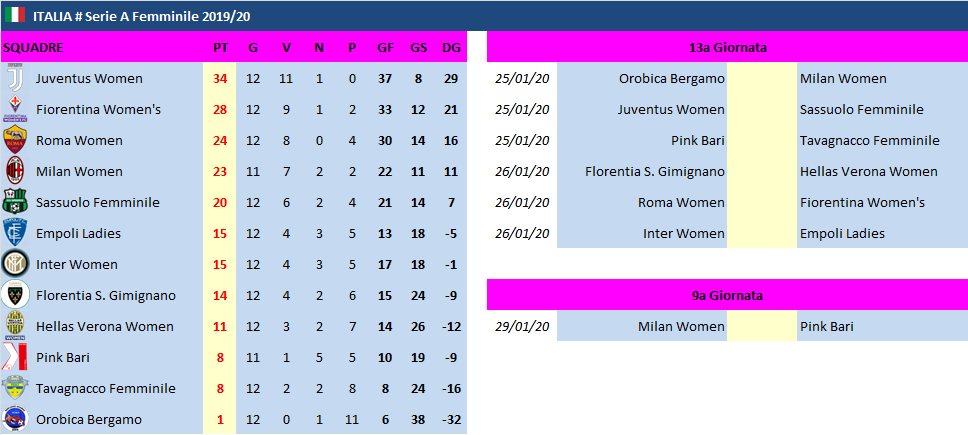Select the Tavagnacco Femminile team name in standings
The width and height of the screenshot is (968, 435).
(105, 389)
